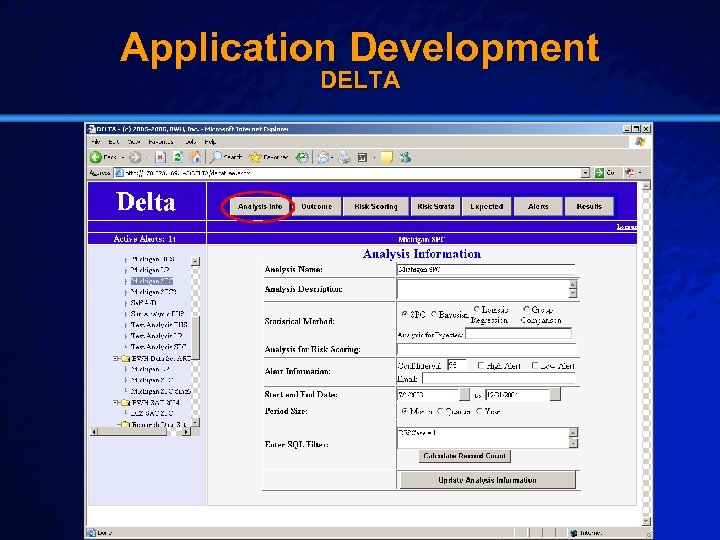
Task: Click the Internet zone icon in status bar
Action: click(573, 533)
